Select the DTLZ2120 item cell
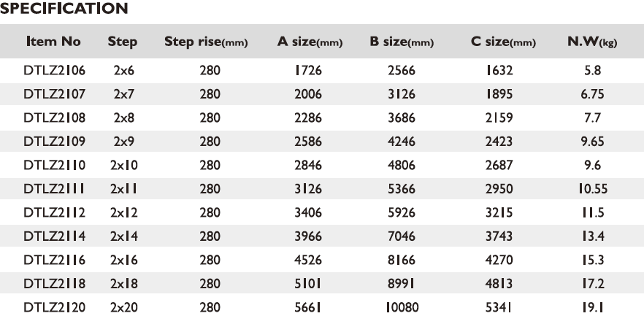The image size is (644, 316). (x=54, y=307)
